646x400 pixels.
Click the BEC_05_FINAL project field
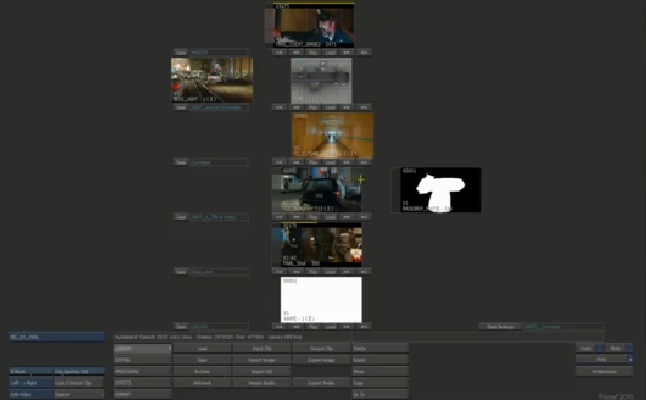click(x=57, y=337)
